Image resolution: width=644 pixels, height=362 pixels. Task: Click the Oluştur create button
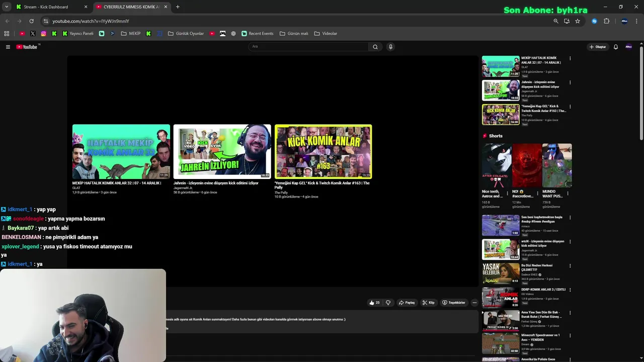(598, 47)
